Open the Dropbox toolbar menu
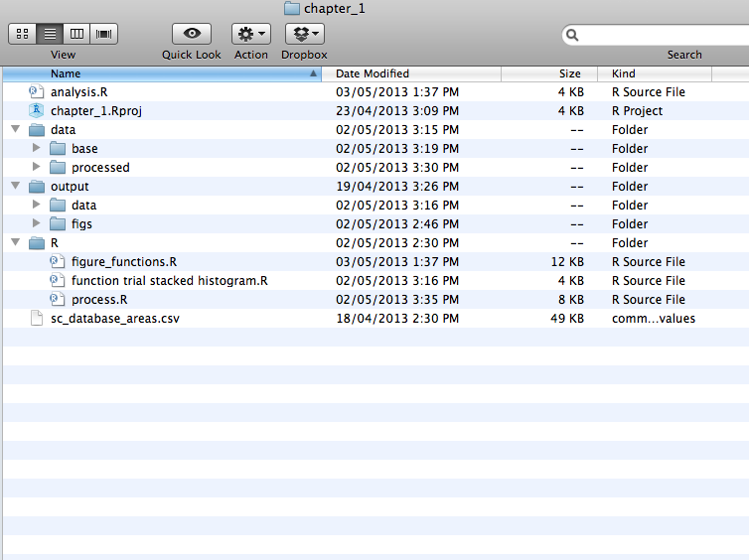 click(305, 34)
